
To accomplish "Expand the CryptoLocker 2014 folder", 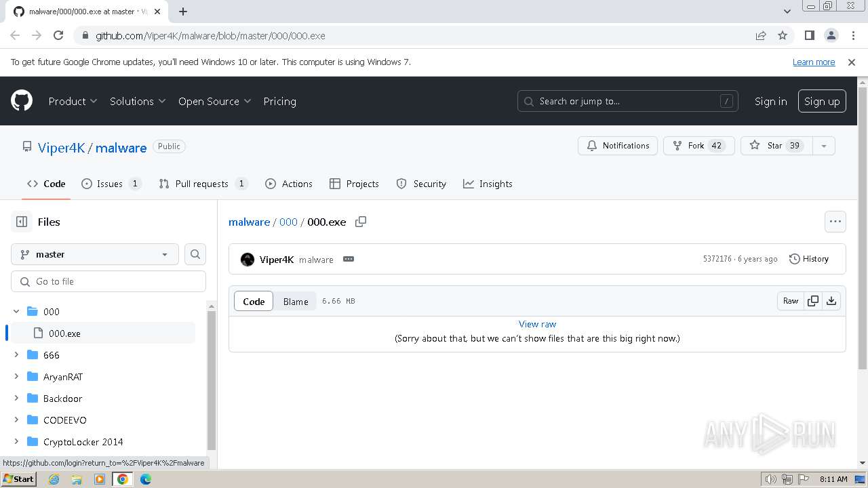I will [x=17, y=441].
